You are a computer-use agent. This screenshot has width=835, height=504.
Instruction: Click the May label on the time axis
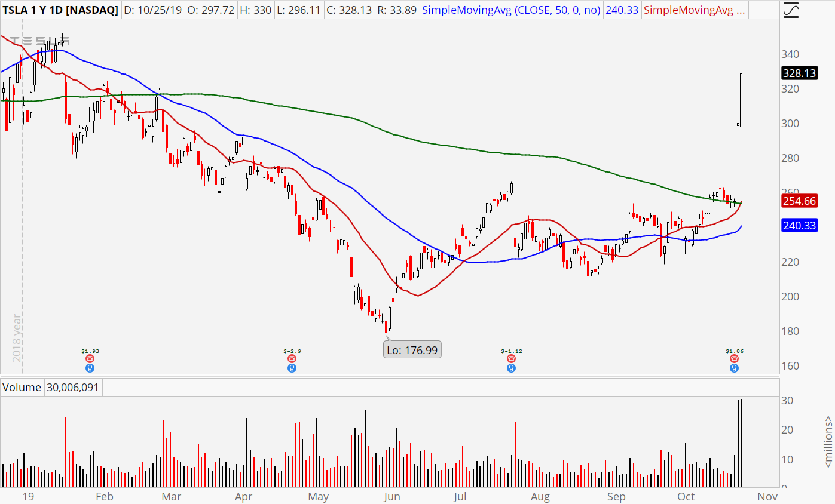[x=318, y=496]
